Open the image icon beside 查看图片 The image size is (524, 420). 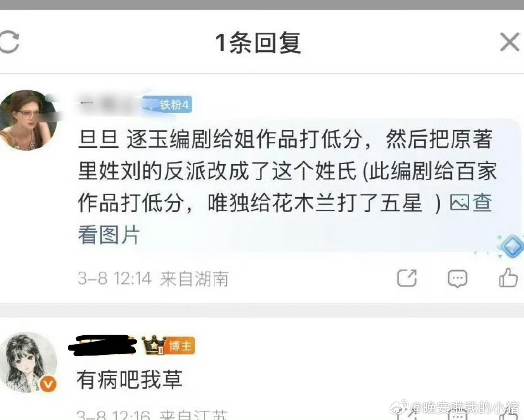tap(459, 203)
